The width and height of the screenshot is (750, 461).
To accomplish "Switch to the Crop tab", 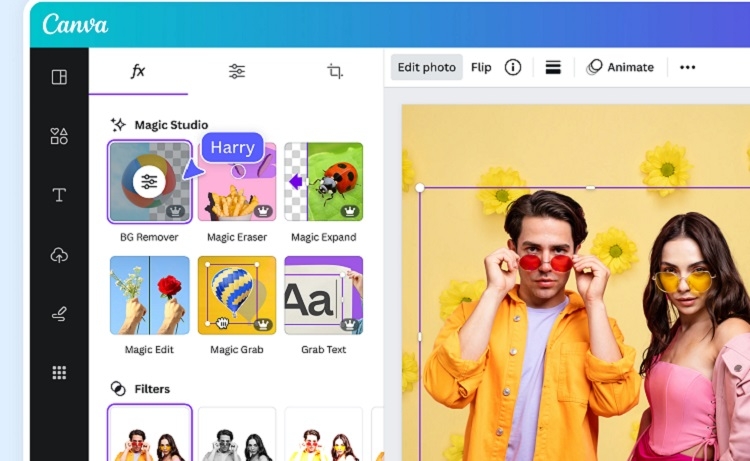I will 335,71.
